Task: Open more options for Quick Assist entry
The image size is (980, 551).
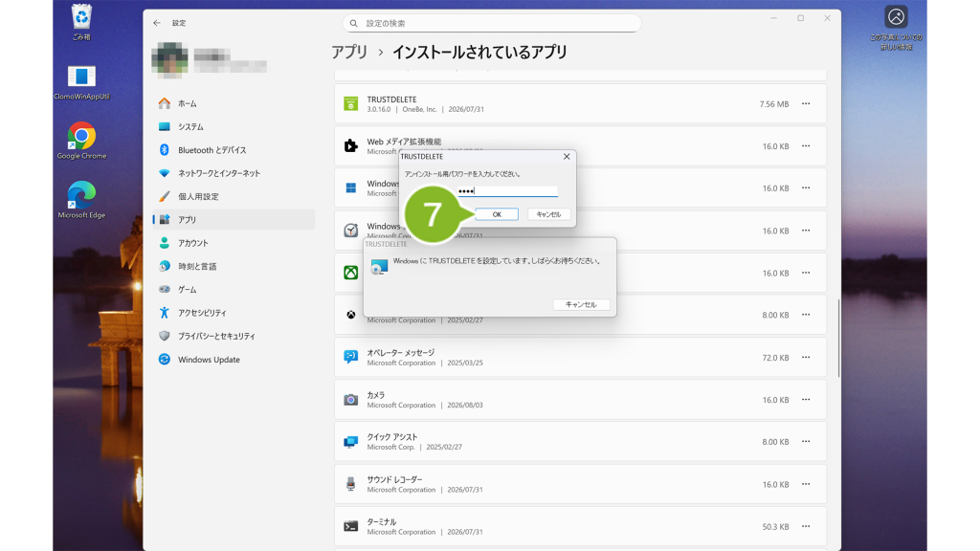Action: 806,442
